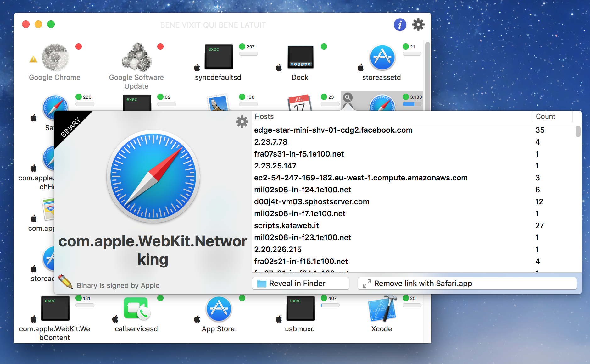Select host mil02s06-in-f23.1e100.net

[x=414, y=238]
